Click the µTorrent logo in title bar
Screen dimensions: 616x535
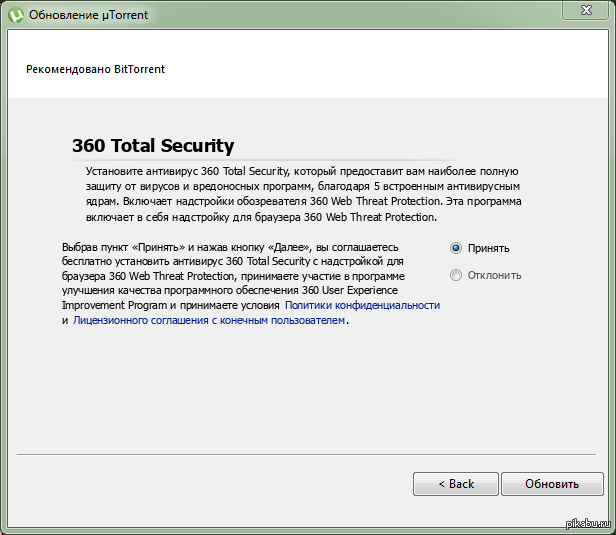[15, 14]
